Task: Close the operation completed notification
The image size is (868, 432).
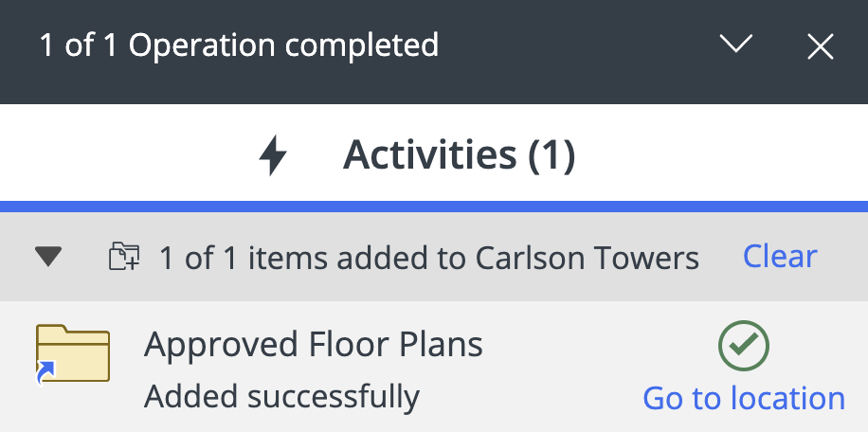Action: coord(820,45)
